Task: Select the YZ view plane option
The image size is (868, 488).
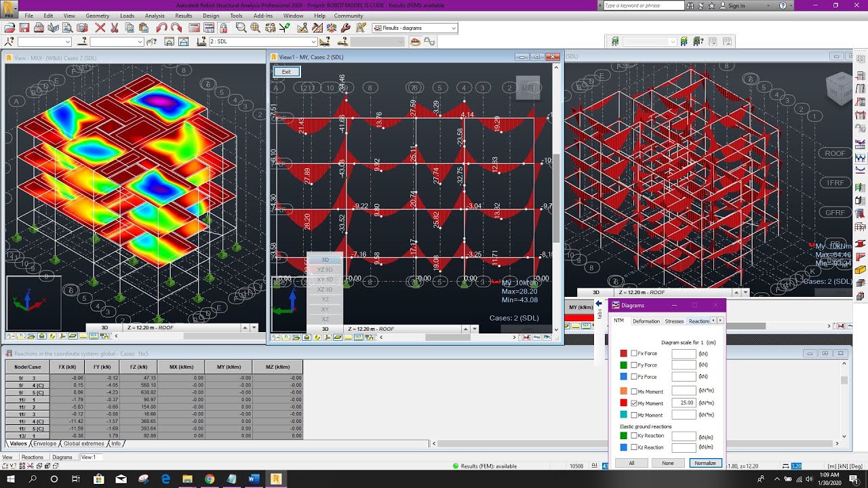Action: coord(325,299)
